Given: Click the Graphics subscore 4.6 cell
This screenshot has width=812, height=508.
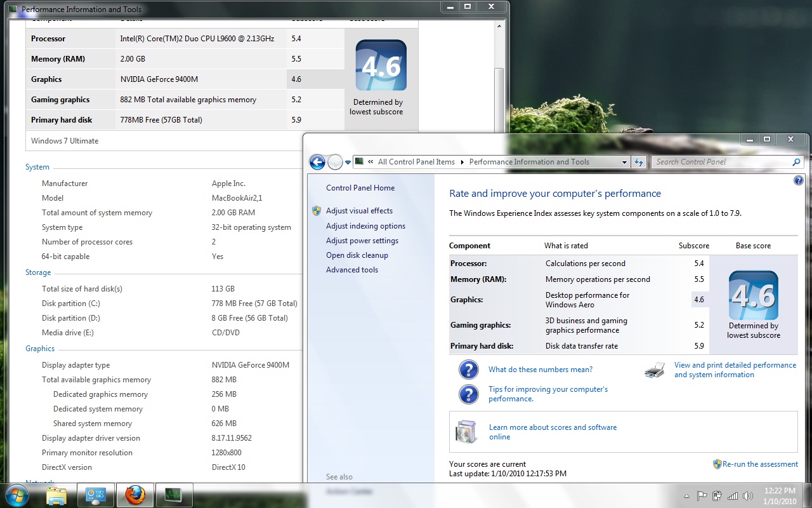Looking at the screenshot, I should pyautogui.click(x=699, y=300).
